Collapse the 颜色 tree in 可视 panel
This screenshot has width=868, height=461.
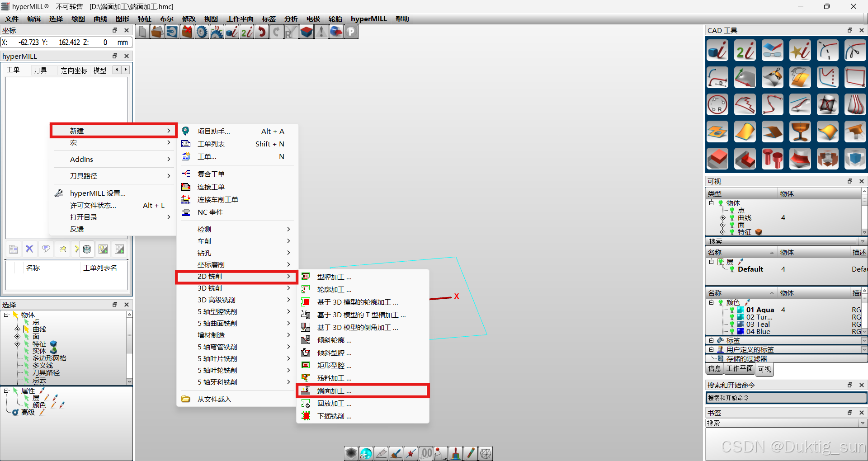(712, 302)
